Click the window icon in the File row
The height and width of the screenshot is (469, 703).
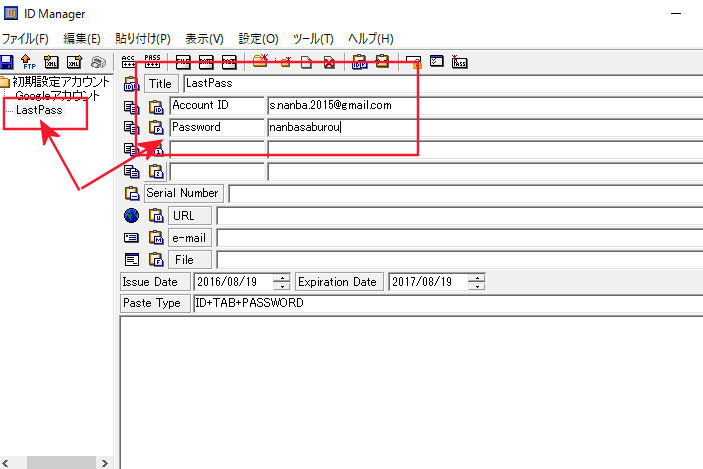click(131, 259)
